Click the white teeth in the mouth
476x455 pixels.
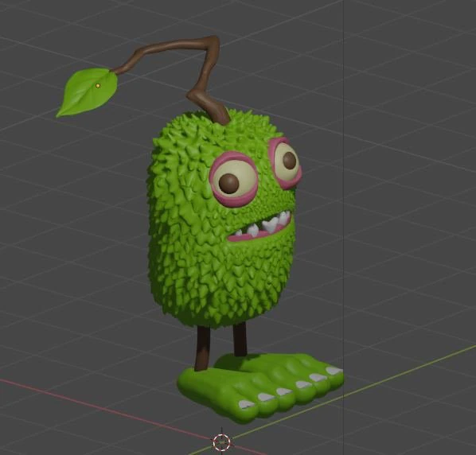[x=265, y=226]
